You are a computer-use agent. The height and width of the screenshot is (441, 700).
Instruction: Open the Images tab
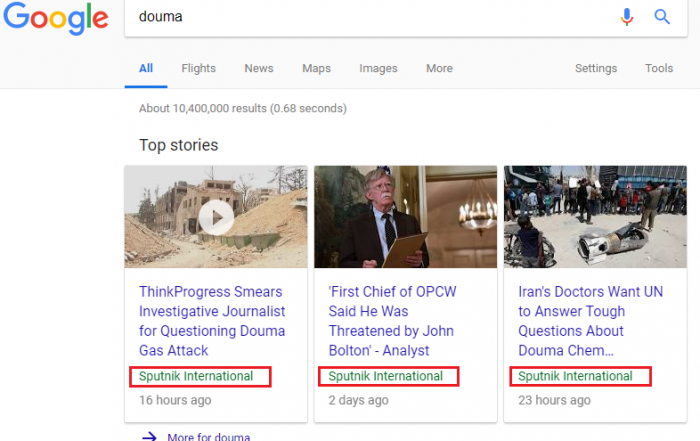[x=378, y=68]
